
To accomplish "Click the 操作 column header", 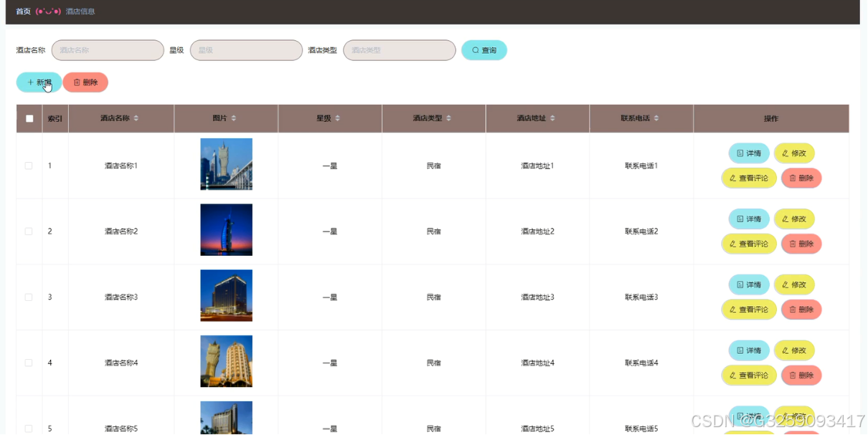I will [771, 119].
